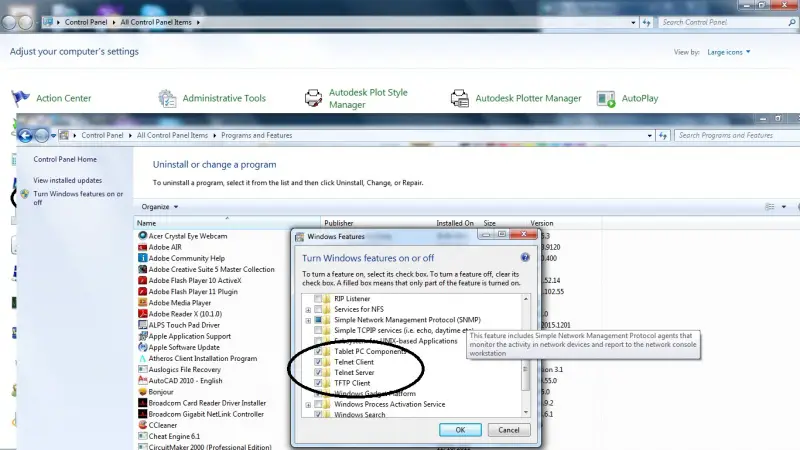Expand the Simple Network Management Protocol node
Screen dimensions: 800x450
point(308,320)
